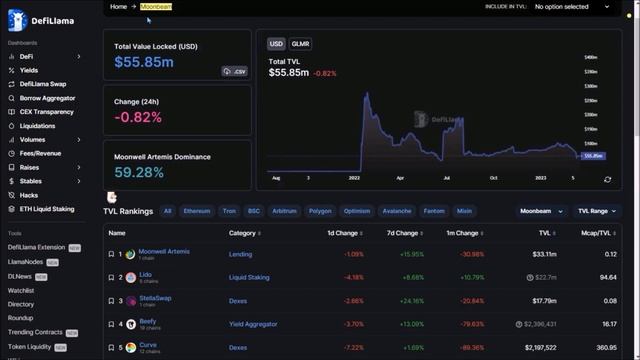Click the Raises bookmark icon
Image resolution: width=640 pixels, height=360 pixels.
(x=11, y=168)
